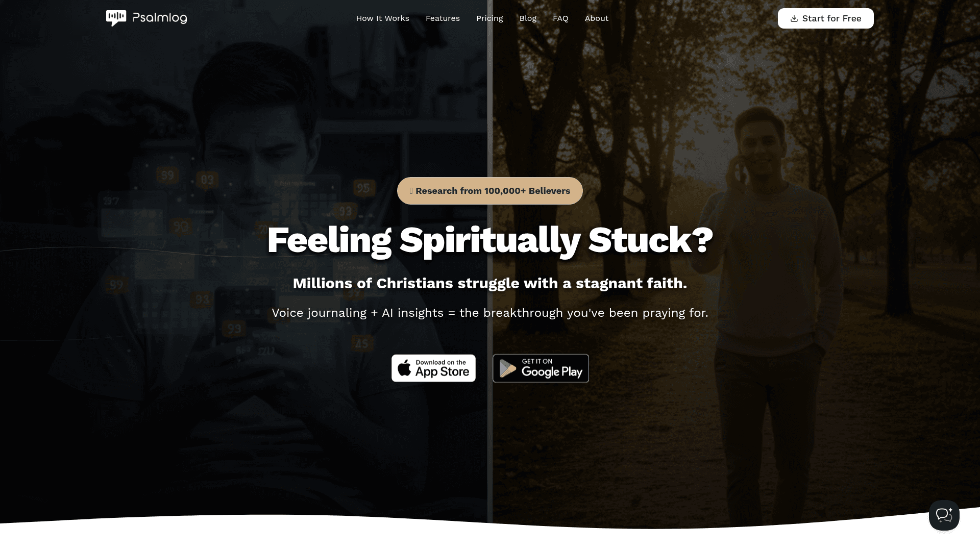Click the Psalmlog speech-bubble logo icon
The height and width of the screenshot is (551, 980).
(x=116, y=18)
